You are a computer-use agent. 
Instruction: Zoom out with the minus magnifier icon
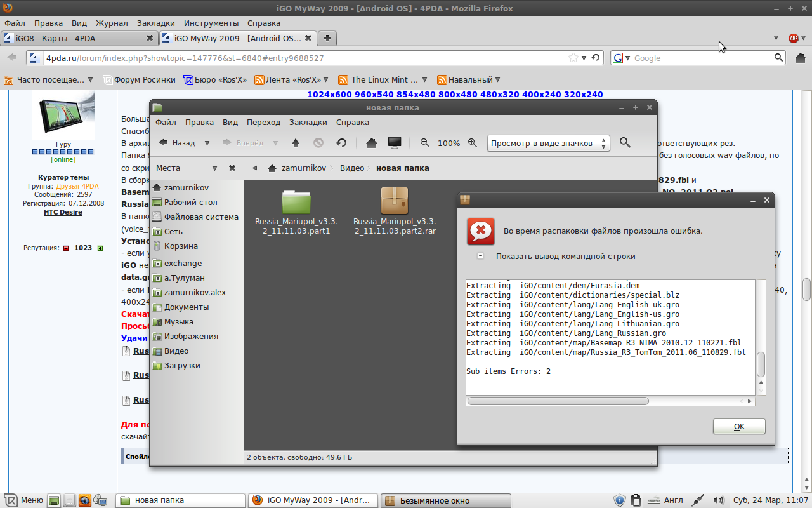coord(425,143)
